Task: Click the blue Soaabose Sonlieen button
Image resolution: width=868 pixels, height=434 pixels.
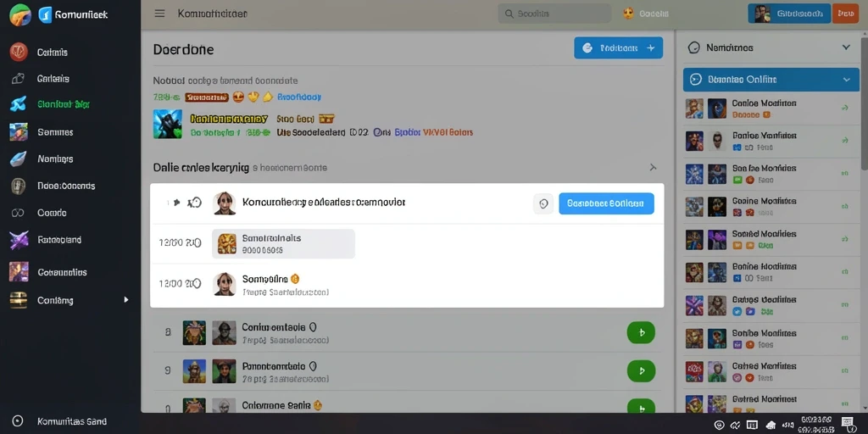Action: pos(606,203)
